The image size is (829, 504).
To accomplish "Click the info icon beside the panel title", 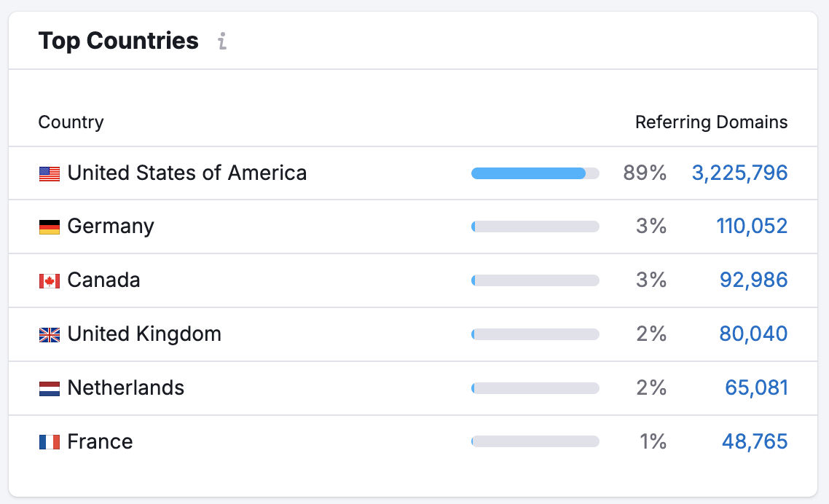I will (221, 42).
